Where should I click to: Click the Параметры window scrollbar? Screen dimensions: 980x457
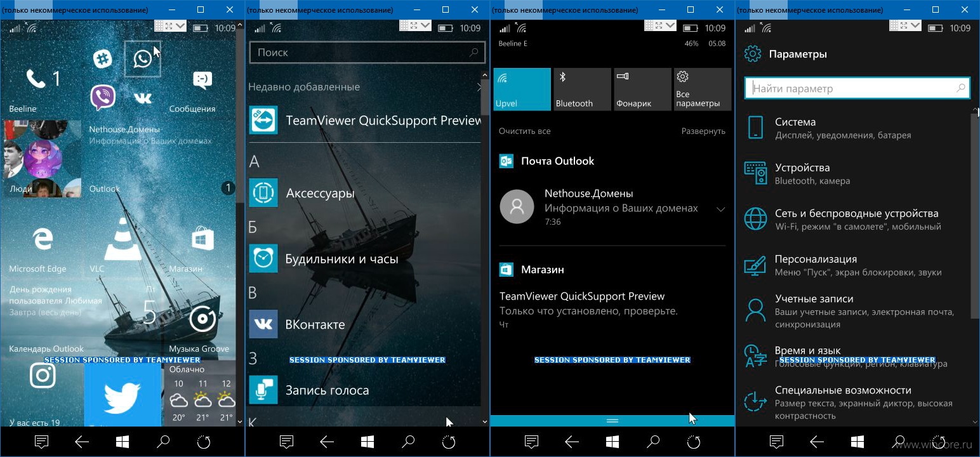[x=975, y=216]
